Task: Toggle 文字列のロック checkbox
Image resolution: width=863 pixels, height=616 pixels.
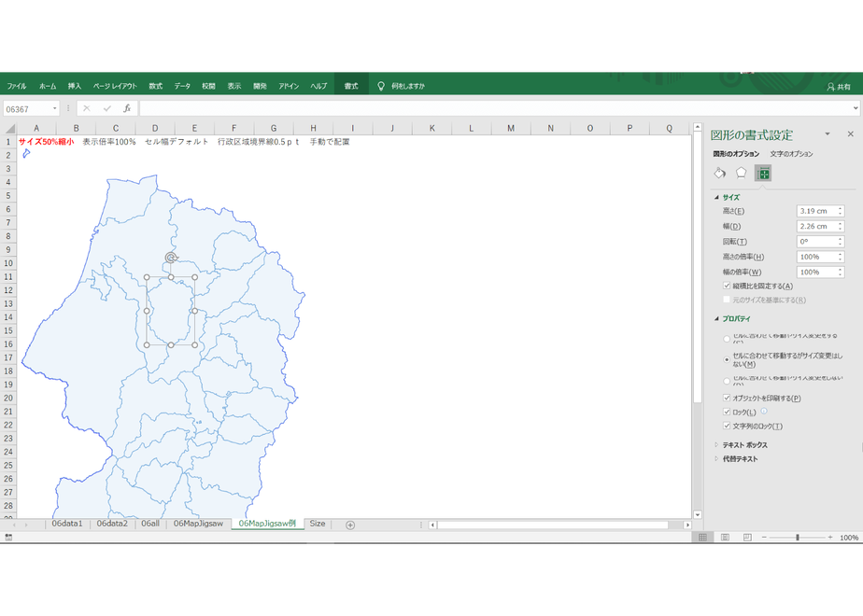Action: click(727, 426)
